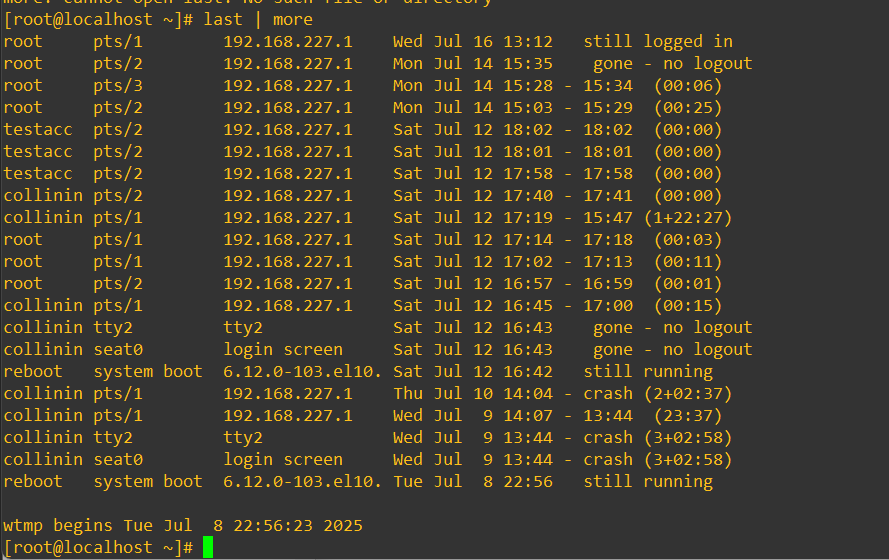Click the '(00:25)' session duration
Image resolution: width=889 pixels, height=560 pixels.
point(688,107)
